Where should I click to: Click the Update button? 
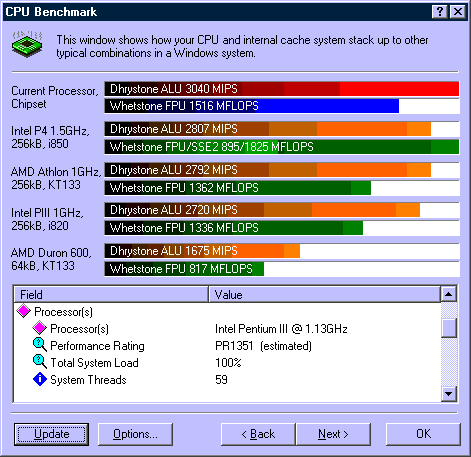(x=52, y=434)
